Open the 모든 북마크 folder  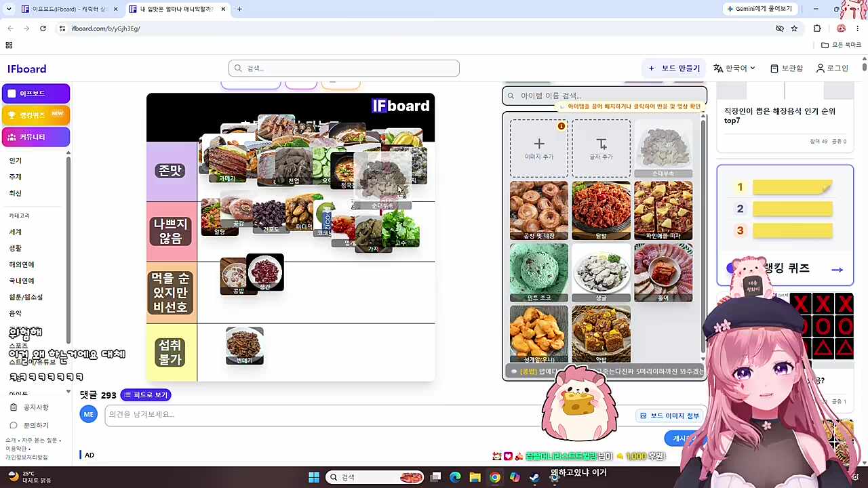click(842, 45)
